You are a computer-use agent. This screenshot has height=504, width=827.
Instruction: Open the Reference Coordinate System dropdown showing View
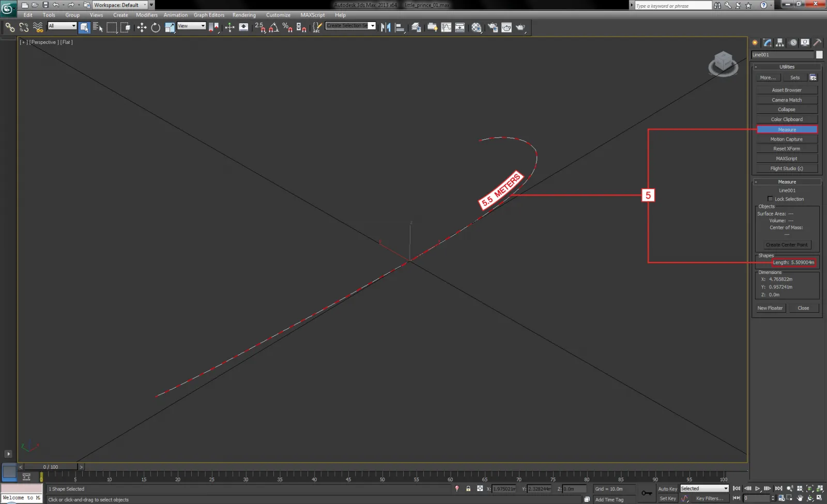click(191, 26)
